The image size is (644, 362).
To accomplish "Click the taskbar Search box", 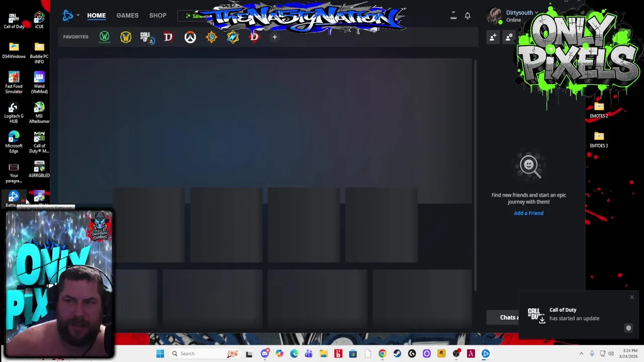I will click(204, 353).
